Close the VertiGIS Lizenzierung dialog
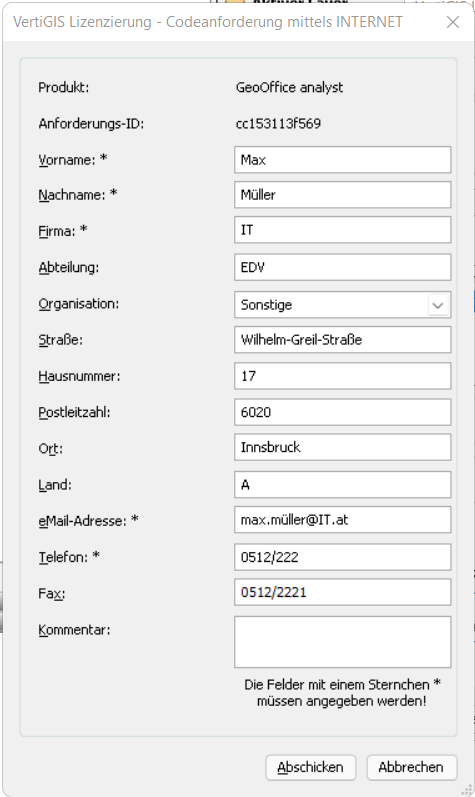Screen dimensions: 475x797 click(x=453, y=22)
